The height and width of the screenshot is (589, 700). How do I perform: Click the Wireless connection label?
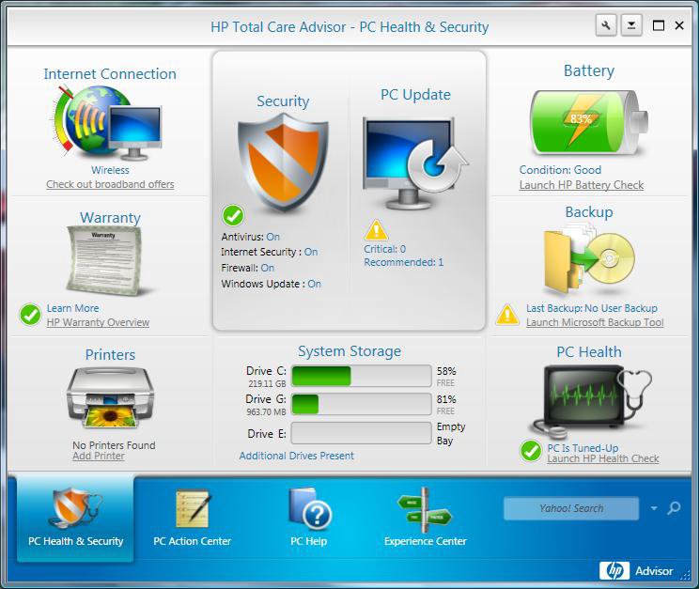[x=110, y=170]
